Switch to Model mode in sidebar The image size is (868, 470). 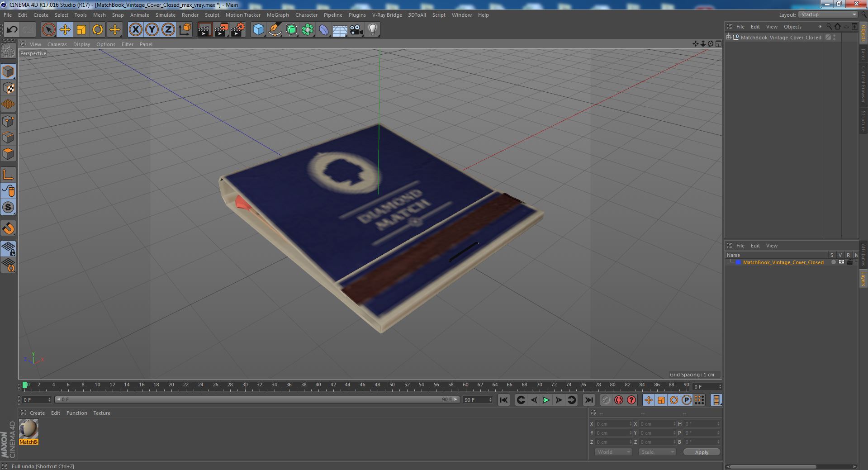(8, 71)
